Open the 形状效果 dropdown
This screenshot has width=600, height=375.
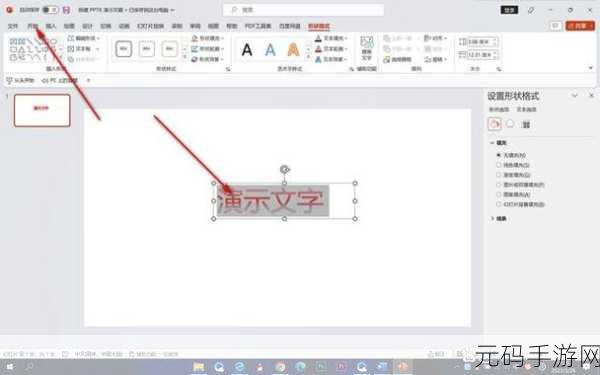208,59
